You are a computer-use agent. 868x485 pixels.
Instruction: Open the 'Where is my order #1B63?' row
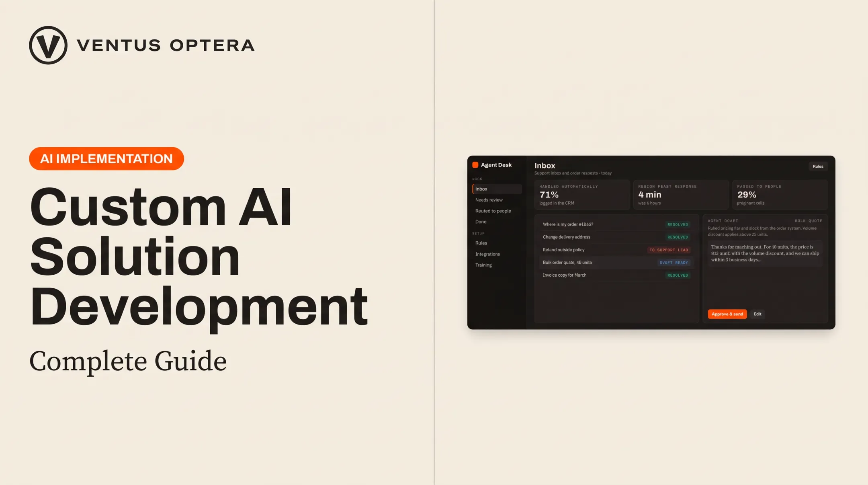616,224
